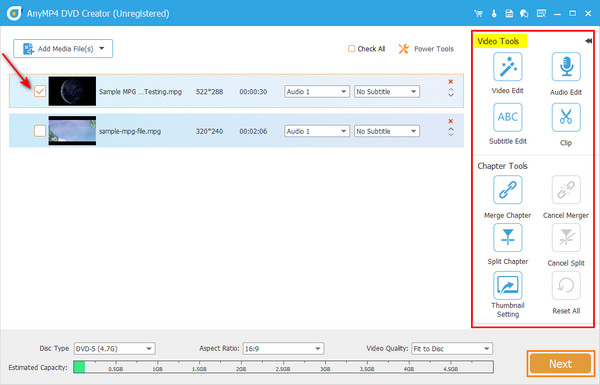600x385 pixels.
Task: Open the Disc Type dropdown
Action: [x=114, y=349]
